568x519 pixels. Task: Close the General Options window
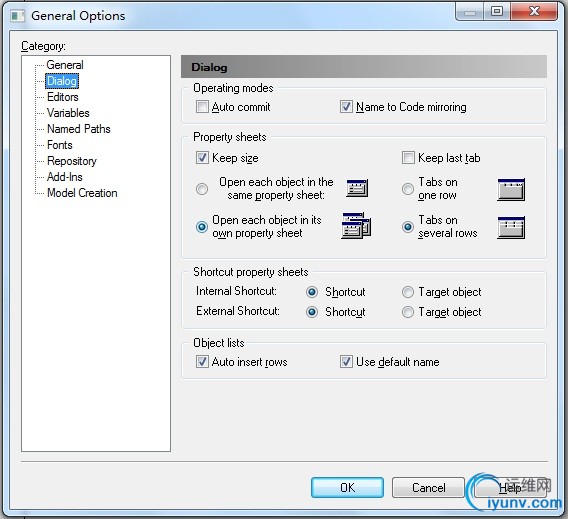pyautogui.click(x=534, y=11)
